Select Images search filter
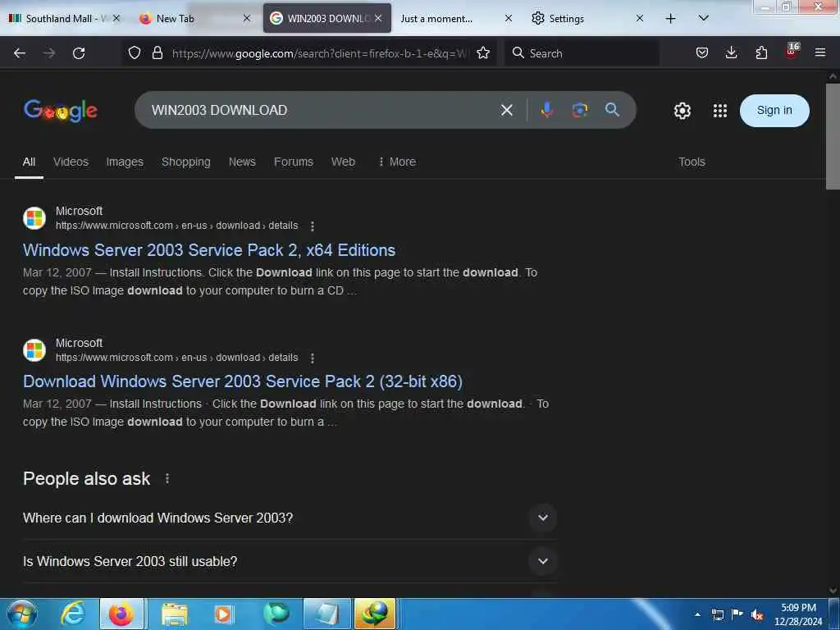This screenshot has height=630, width=840. click(125, 162)
